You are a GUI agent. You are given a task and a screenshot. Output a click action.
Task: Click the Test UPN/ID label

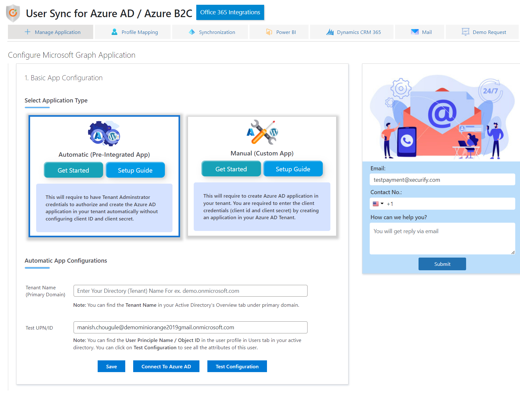coord(39,328)
